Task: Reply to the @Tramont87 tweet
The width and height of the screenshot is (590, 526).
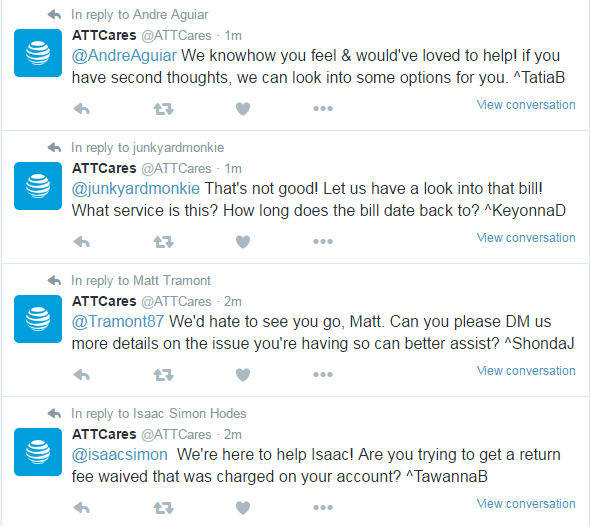Action: (82, 375)
